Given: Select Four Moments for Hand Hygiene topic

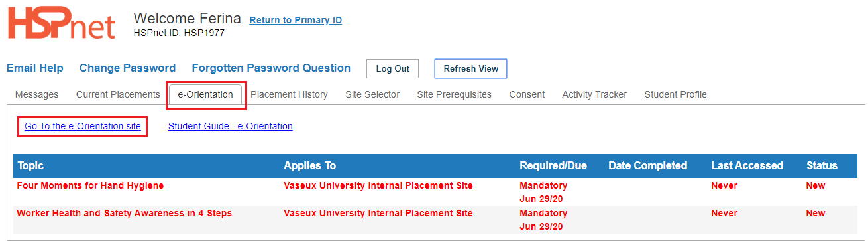Looking at the screenshot, I should click(90, 185).
